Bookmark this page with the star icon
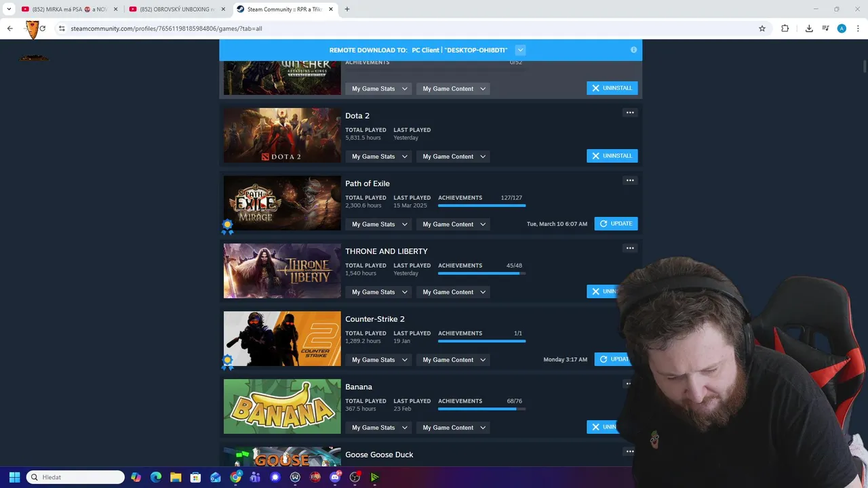 point(762,28)
